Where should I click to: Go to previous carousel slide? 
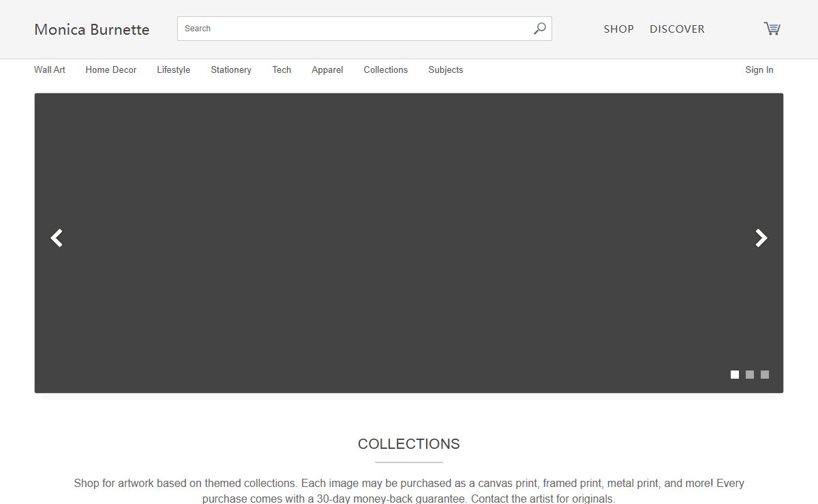coord(57,238)
